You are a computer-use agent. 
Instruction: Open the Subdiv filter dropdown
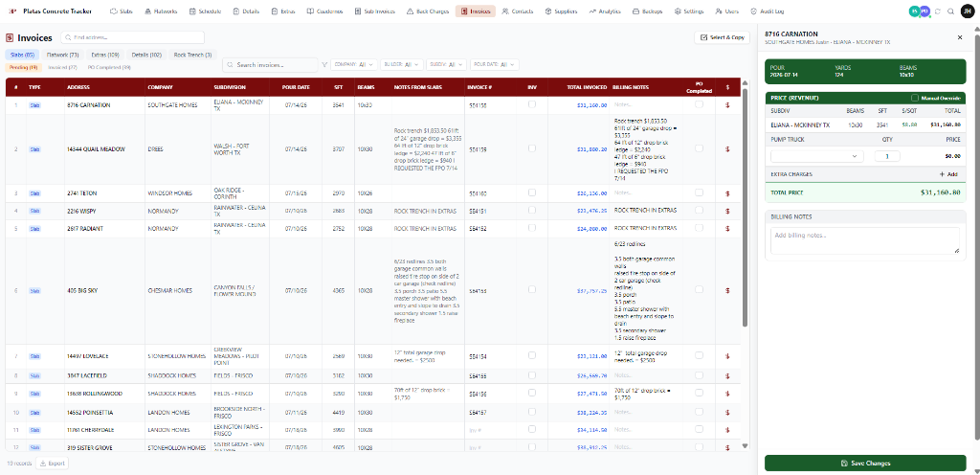click(x=446, y=64)
